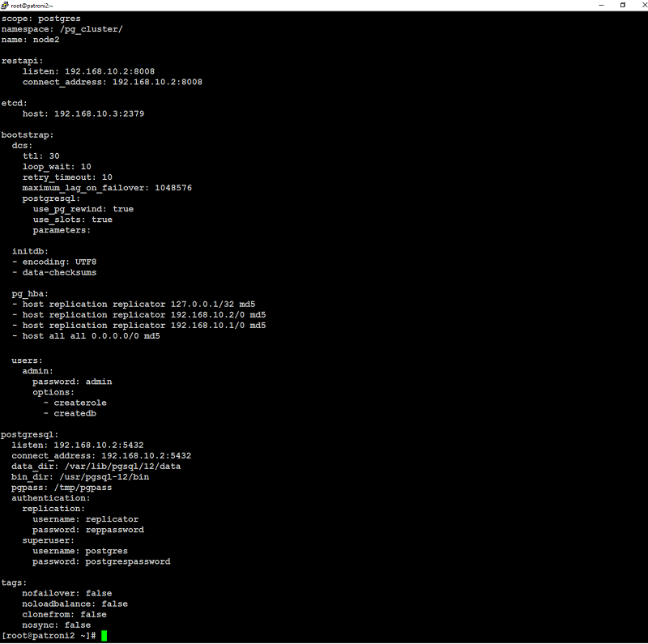This screenshot has width=648, height=644.
Task: Click the 'retry_timeout: 10' line
Action: coord(67,177)
